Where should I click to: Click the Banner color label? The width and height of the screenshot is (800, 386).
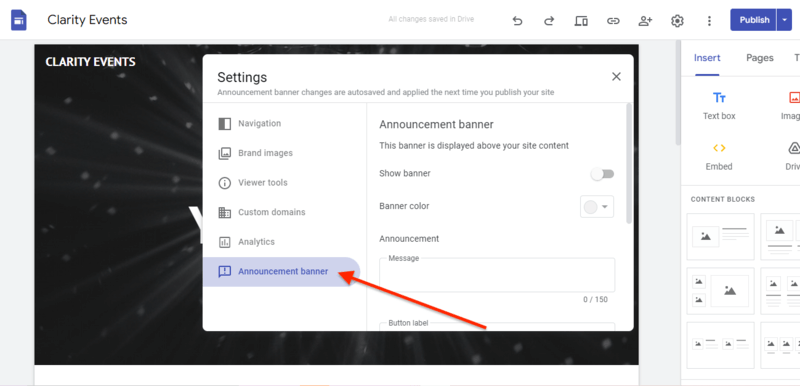pos(404,206)
